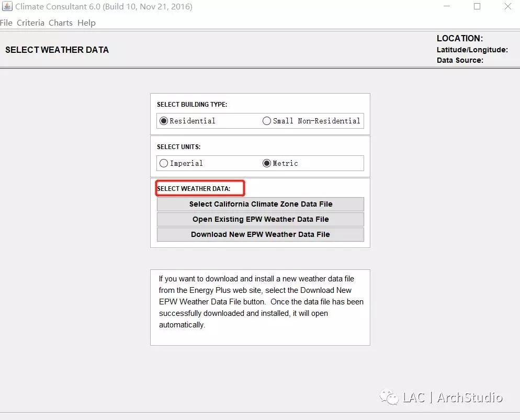The width and height of the screenshot is (520, 420).
Task: Open the Charts menu
Action: 61,23
